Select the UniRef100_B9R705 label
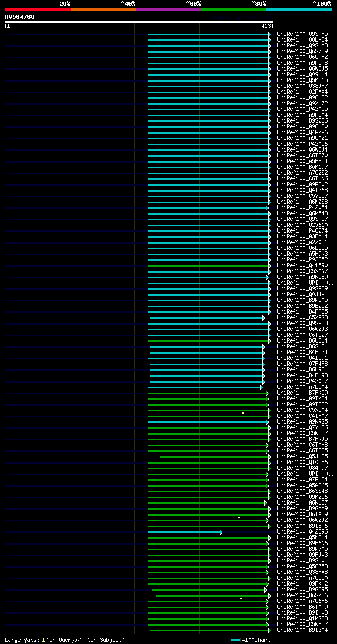The width and height of the screenshot is (337, 644). coord(302,549)
